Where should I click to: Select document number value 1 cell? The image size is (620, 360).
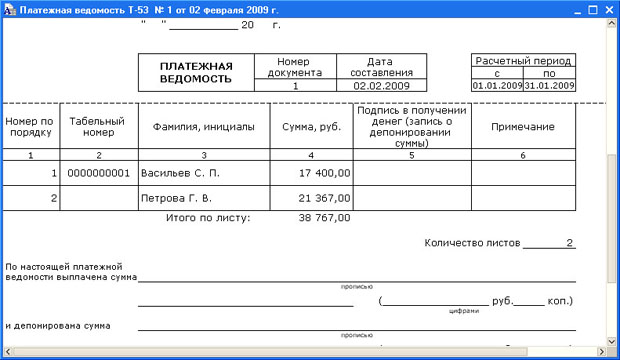[295, 85]
